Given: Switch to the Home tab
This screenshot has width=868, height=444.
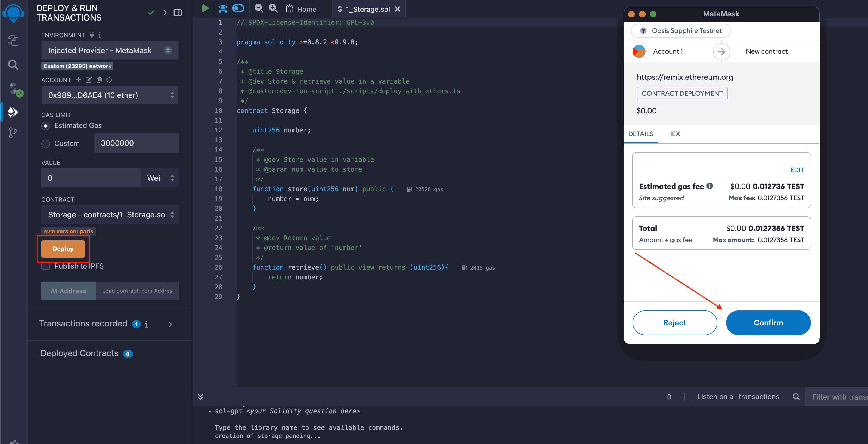Looking at the screenshot, I should coord(301,9).
